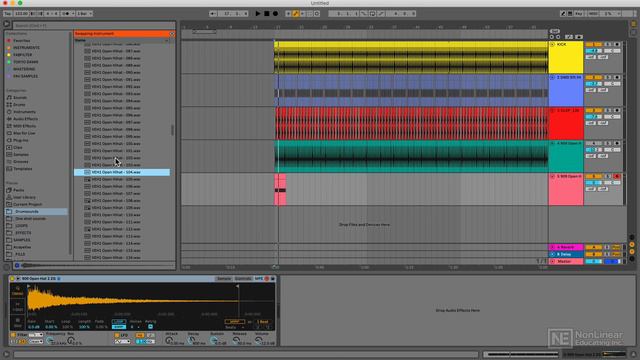
Task: Toggle the Computer MIDI Keyboard icon
Action: (570, 13)
